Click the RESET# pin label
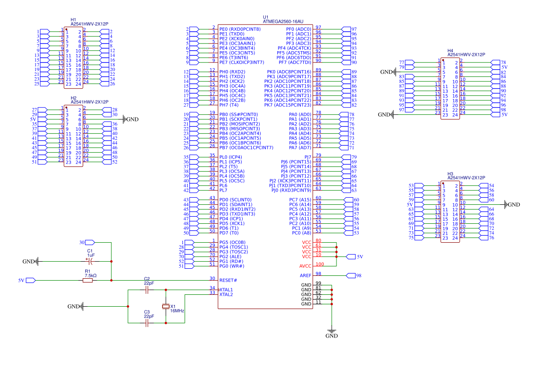Image resolution: width=554 pixels, height=392 pixels. 228,280
